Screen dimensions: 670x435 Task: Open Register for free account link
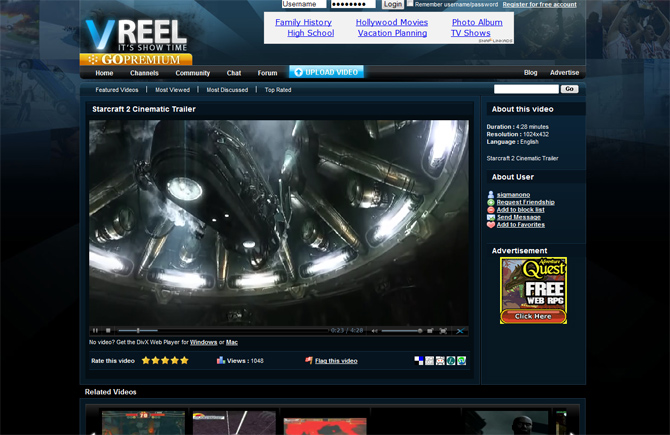pyautogui.click(x=539, y=4)
